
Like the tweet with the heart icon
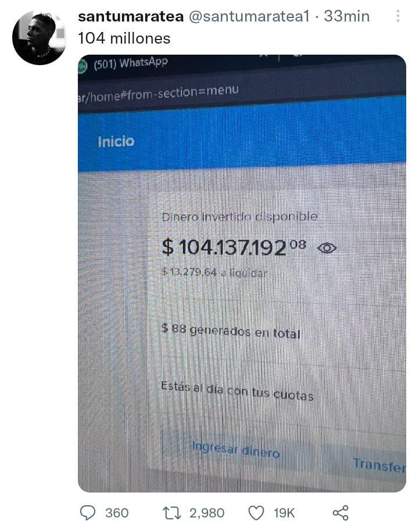(x=257, y=513)
